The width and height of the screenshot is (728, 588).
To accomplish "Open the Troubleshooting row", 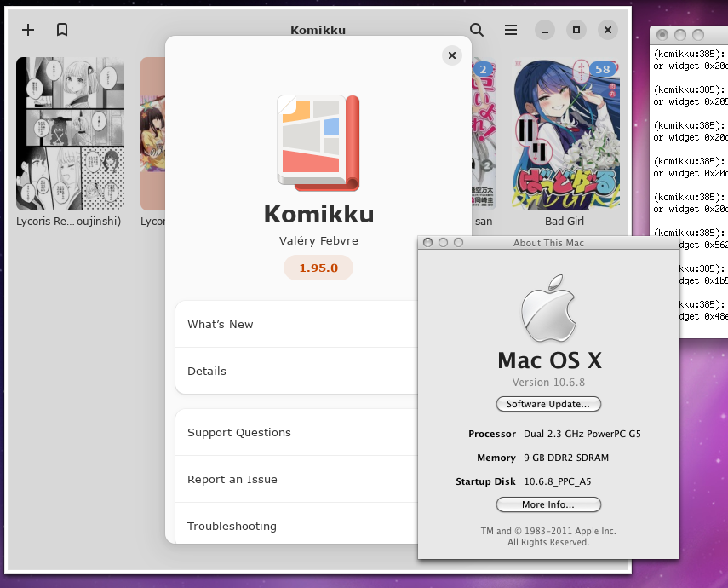I will pos(296,524).
